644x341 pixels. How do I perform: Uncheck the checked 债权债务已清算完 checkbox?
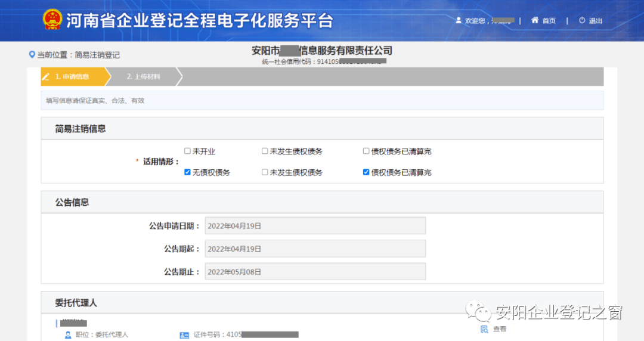[x=366, y=172]
